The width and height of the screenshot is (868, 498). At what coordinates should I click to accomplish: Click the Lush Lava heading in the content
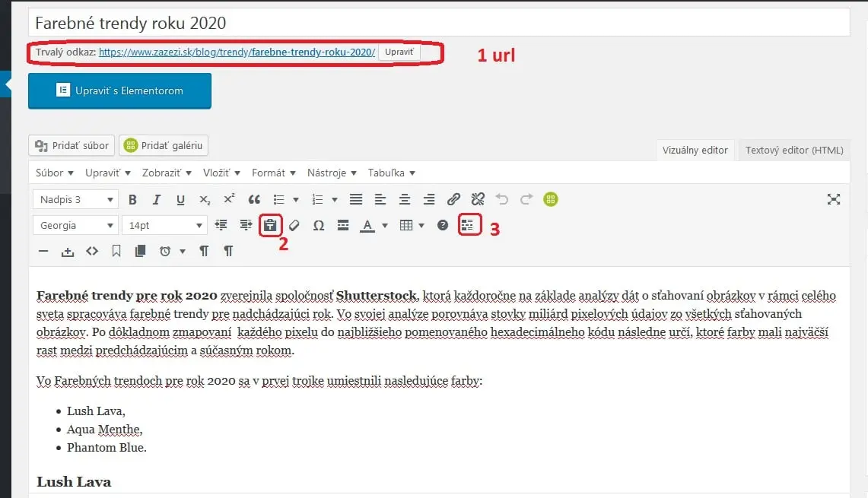(74, 482)
